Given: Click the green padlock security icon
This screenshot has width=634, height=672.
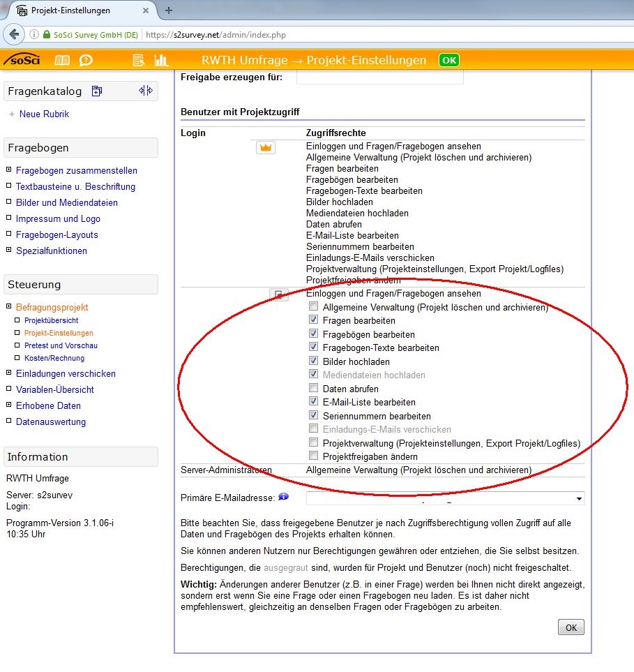Looking at the screenshot, I should 47,35.
